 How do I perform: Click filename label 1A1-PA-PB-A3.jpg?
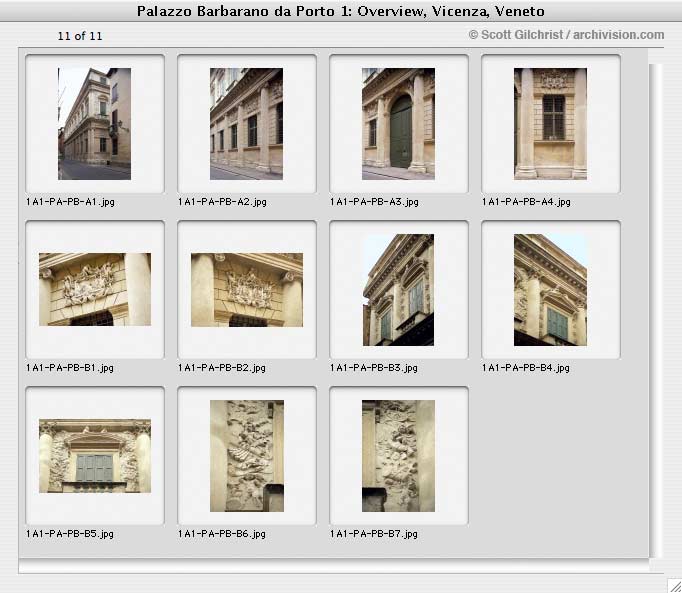click(x=374, y=202)
